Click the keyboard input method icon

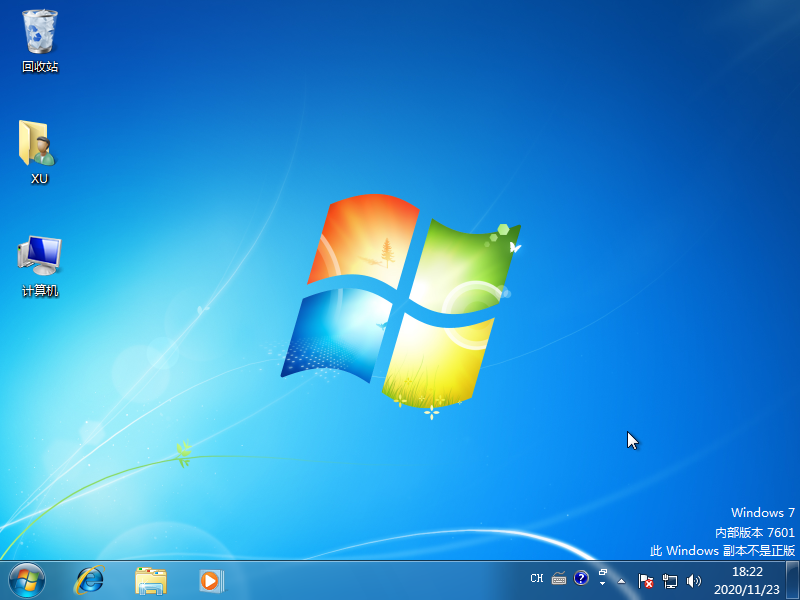558,578
